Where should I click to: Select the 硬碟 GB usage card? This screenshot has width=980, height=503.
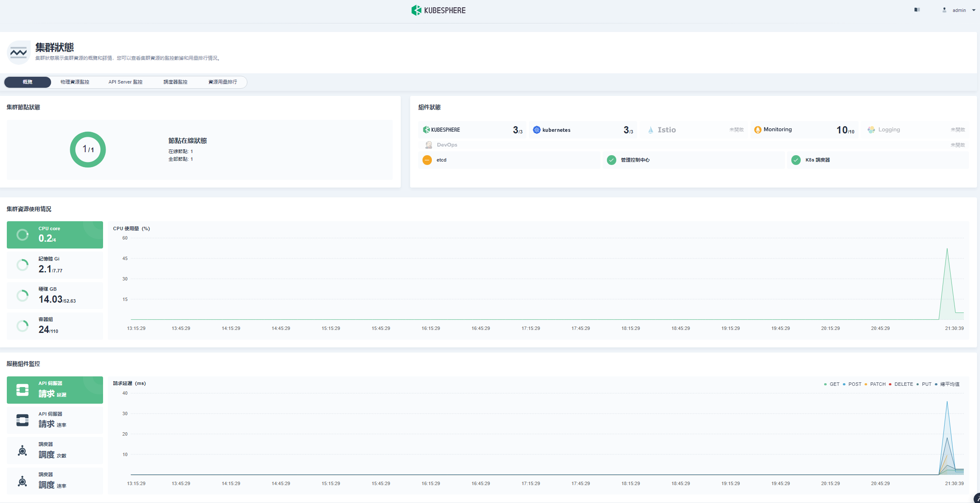point(55,295)
